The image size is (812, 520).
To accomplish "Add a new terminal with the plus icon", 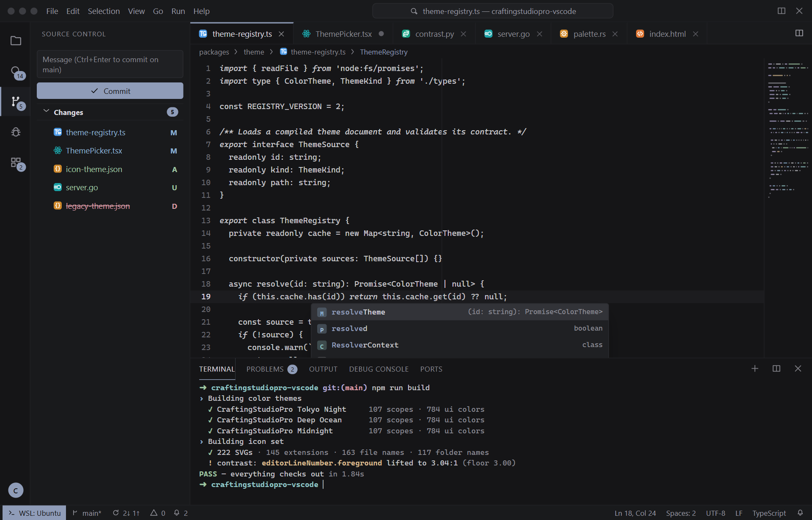I will (755, 369).
